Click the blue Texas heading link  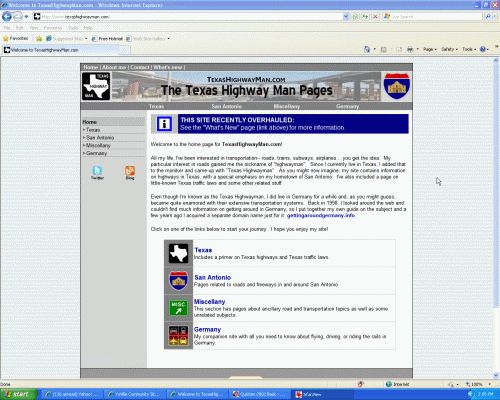coord(203,250)
